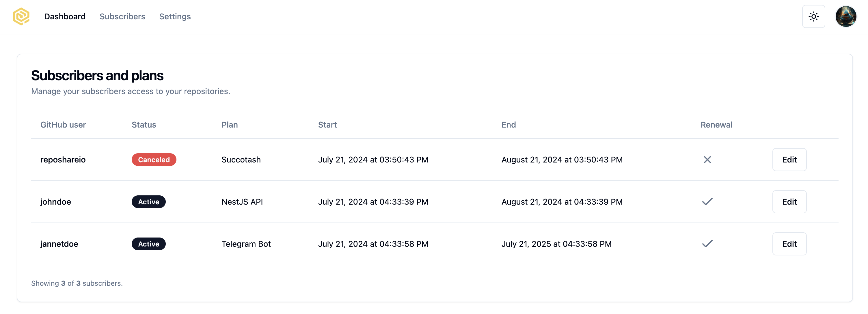Toggle the light/dark theme sun icon
The width and height of the screenshot is (868, 314).
[813, 16]
